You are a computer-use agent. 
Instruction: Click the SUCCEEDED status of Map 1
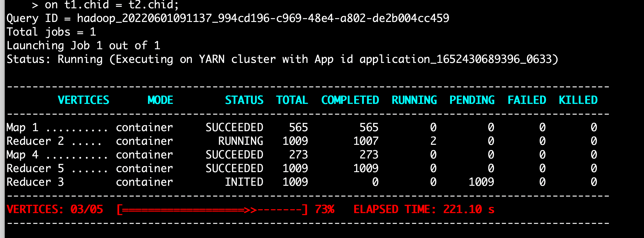pos(234,127)
